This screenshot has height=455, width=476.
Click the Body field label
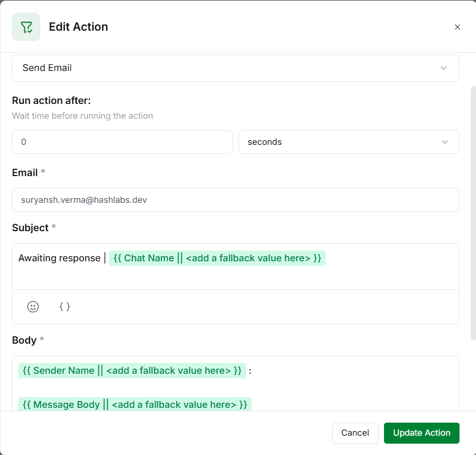[24, 340]
